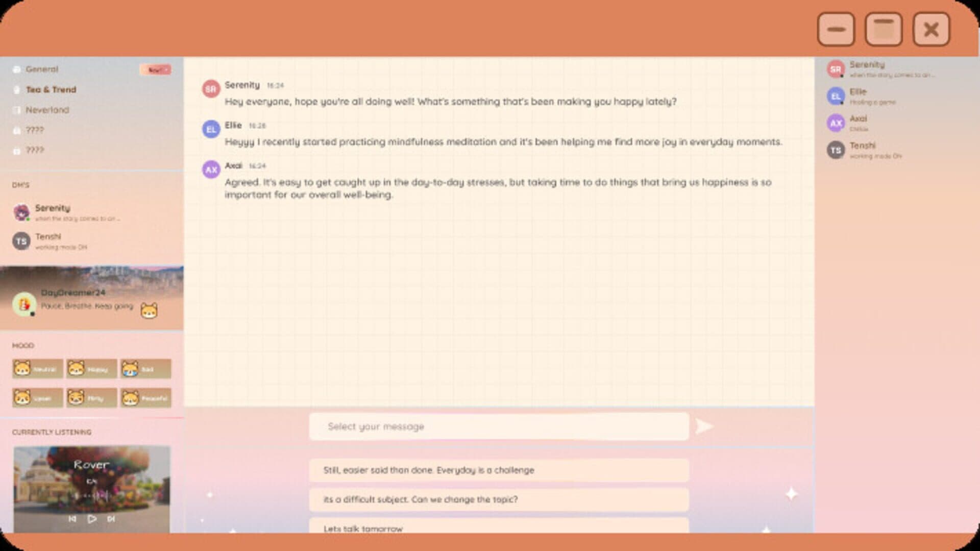The height and width of the screenshot is (551, 980).
Task: Choose reply 'Can we change the topic?'
Action: coord(499,499)
